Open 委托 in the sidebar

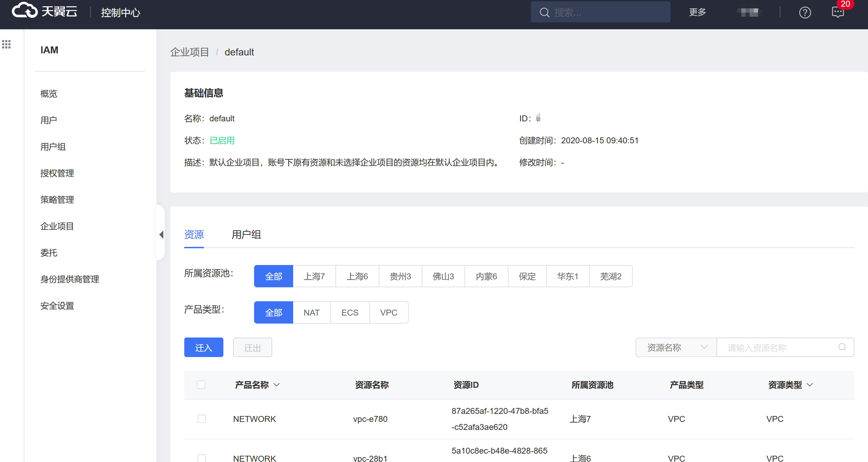tap(49, 253)
